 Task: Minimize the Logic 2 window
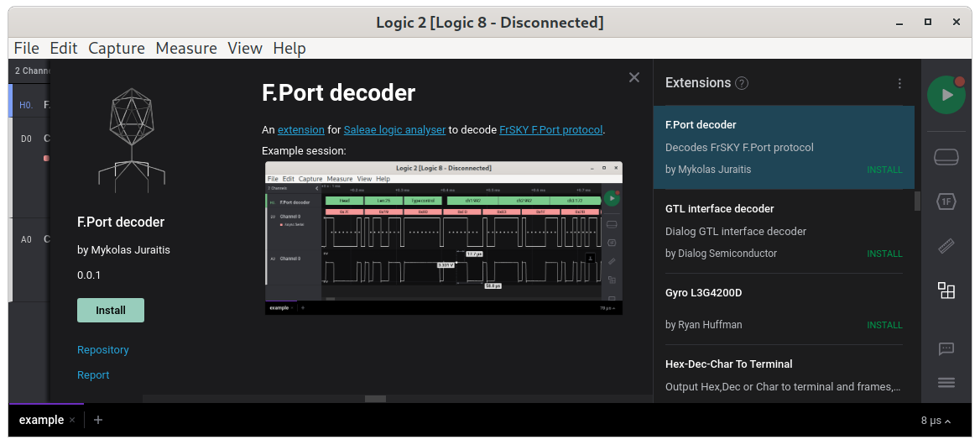pos(899,23)
